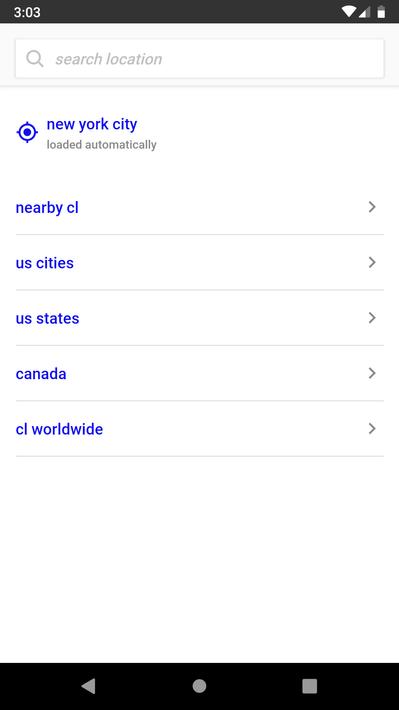Viewport: 399px width, 710px height.
Task: Tap the Wi-Fi status icon
Action: (349, 12)
